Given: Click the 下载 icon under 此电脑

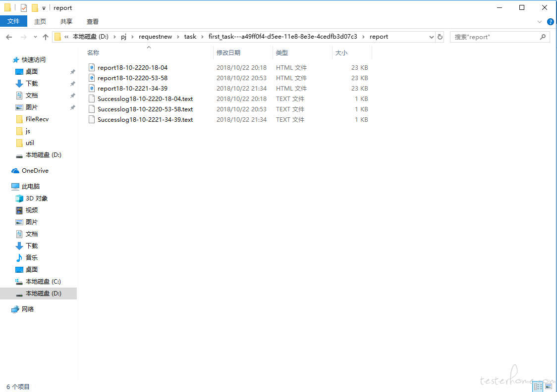Looking at the screenshot, I should (19, 246).
